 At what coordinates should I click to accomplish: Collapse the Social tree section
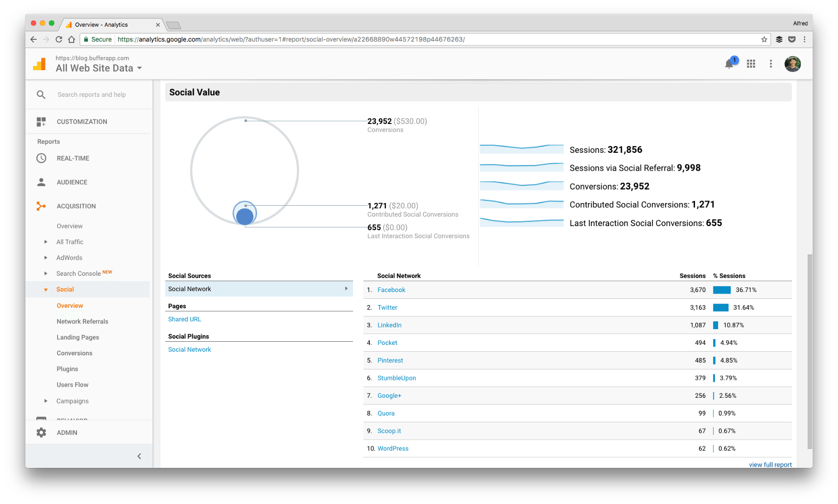tap(46, 289)
